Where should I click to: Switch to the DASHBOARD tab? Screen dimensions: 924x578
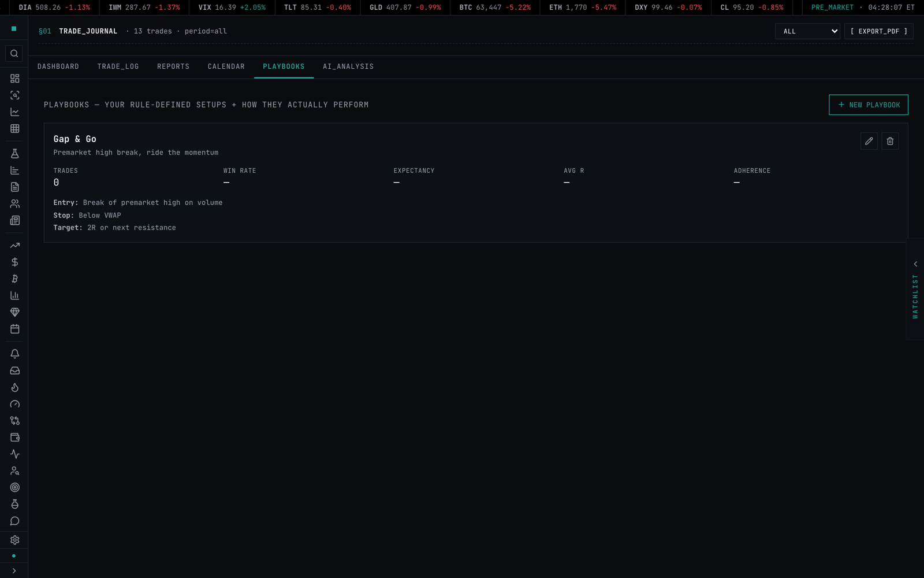(x=58, y=66)
